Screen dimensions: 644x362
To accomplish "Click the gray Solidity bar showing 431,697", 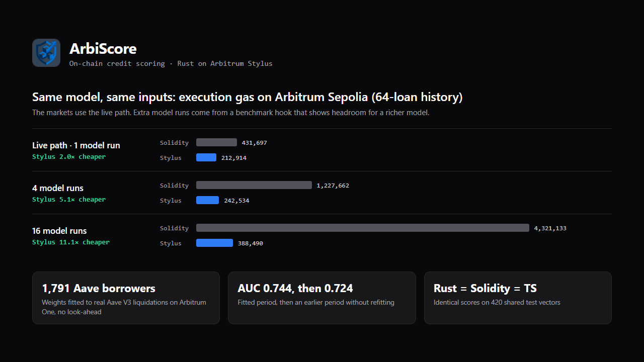I will coord(216,142).
